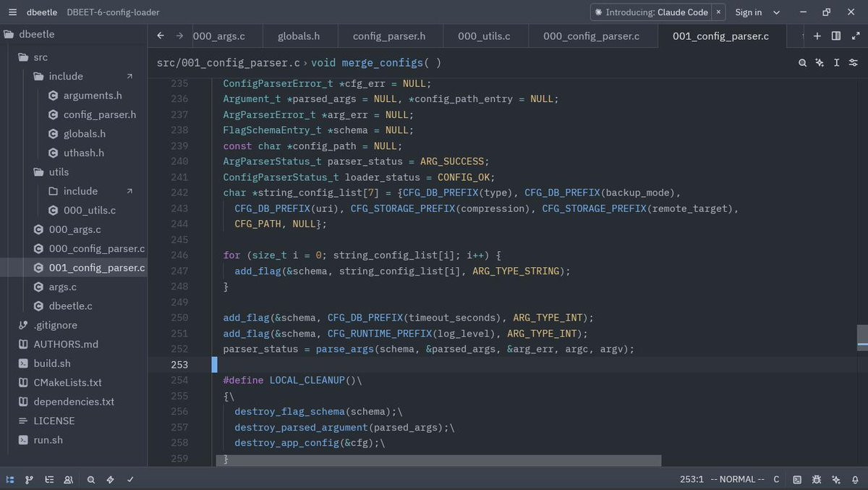
Task: Click the plus icon for new tab
Action: coord(817,36)
